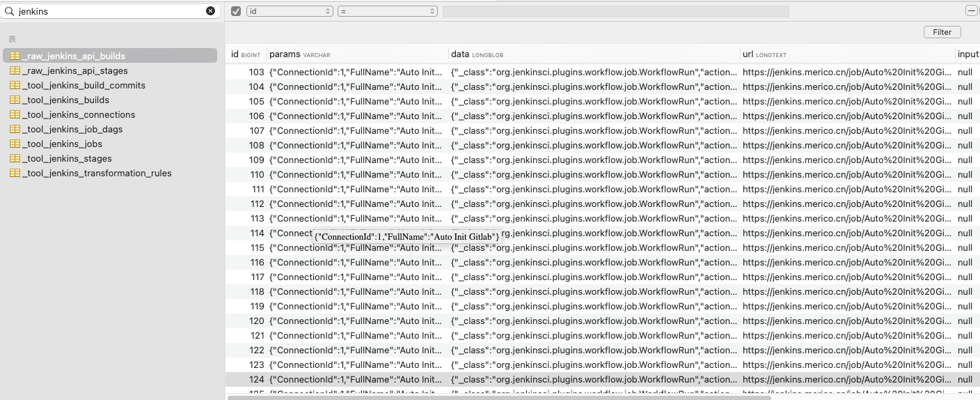This screenshot has height=400, width=980.
Task: Click the input column header
Action: [967, 54]
